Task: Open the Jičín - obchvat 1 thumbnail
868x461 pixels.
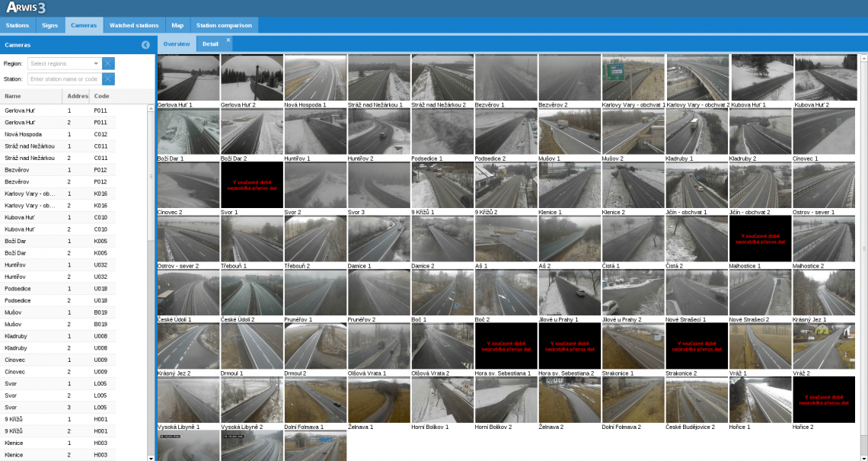Action: pos(697,185)
